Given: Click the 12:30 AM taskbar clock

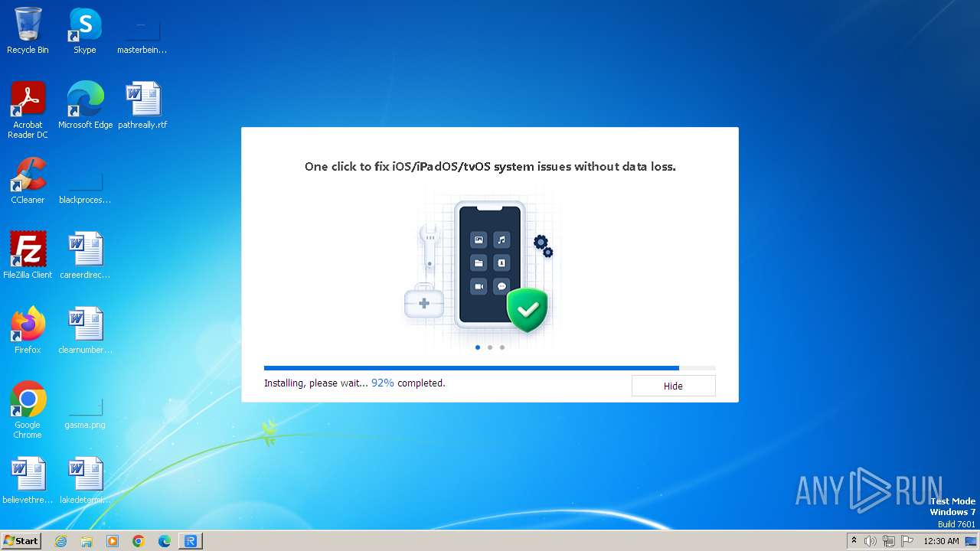Looking at the screenshot, I should point(941,541).
